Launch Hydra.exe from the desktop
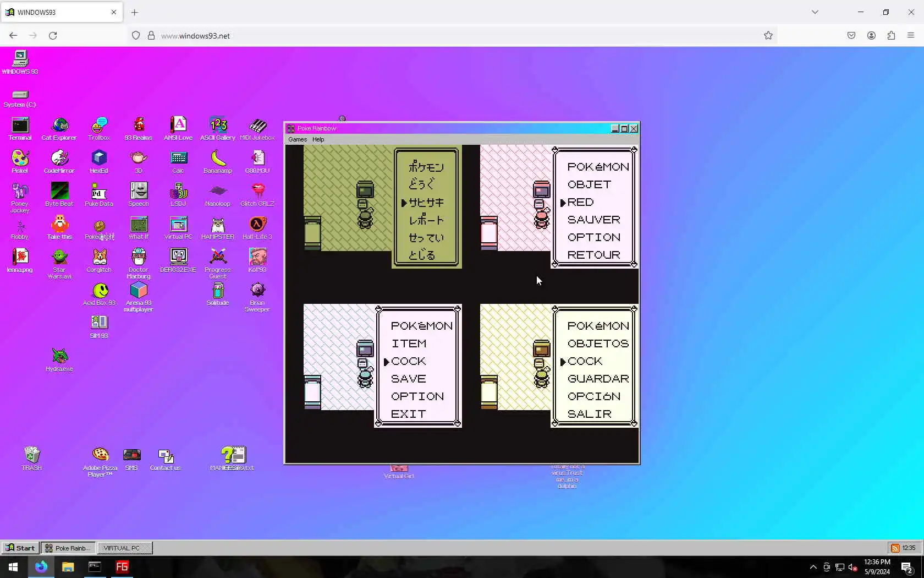 click(x=59, y=360)
